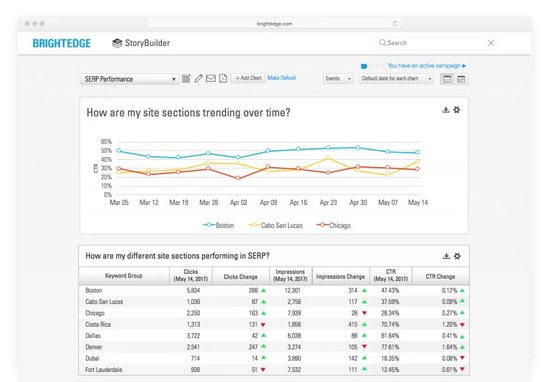This screenshot has width=550, height=382.
Task: Click Dallas's 3,722 clicks value
Action: click(193, 336)
